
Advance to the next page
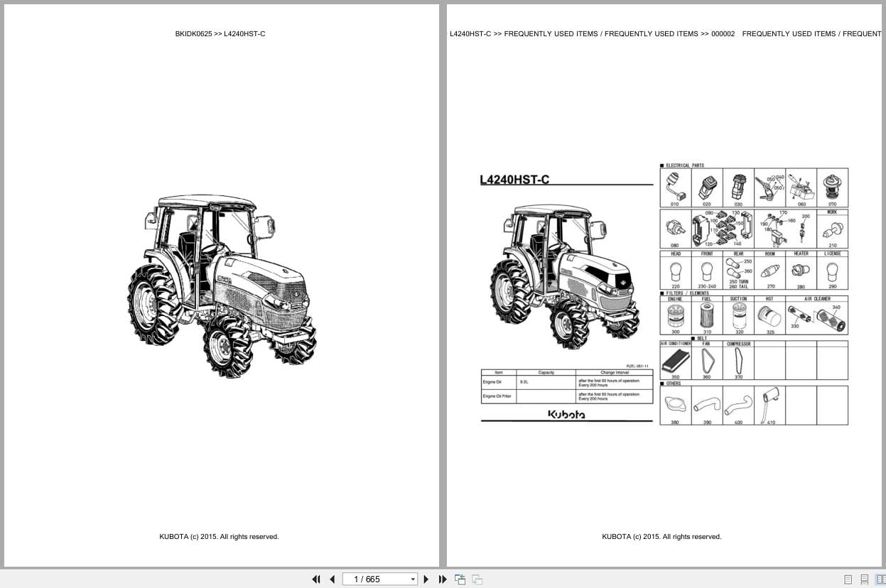[426, 579]
